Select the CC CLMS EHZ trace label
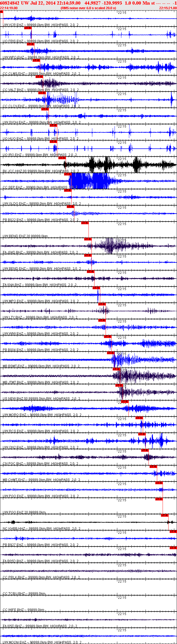The height and width of the screenshot is (644, 177). 41,74
